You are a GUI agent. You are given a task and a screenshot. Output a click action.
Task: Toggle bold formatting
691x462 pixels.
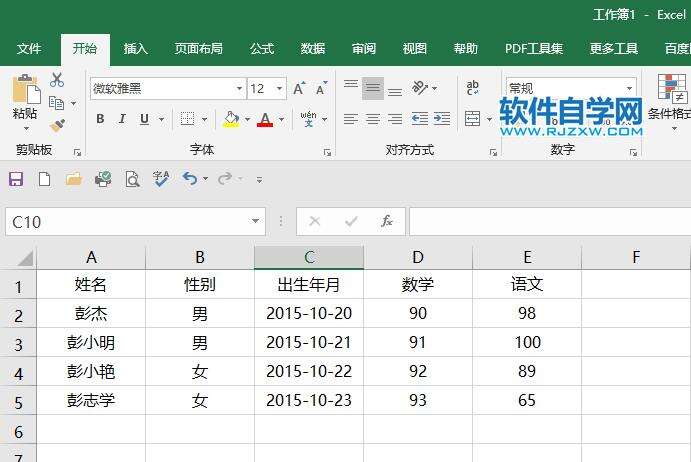point(100,119)
